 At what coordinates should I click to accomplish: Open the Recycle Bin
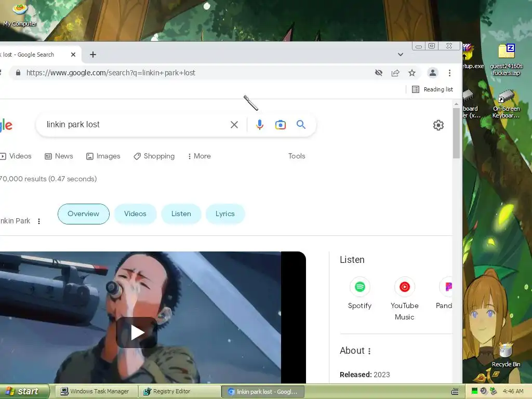pyautogui.click(x=506, y=355)
